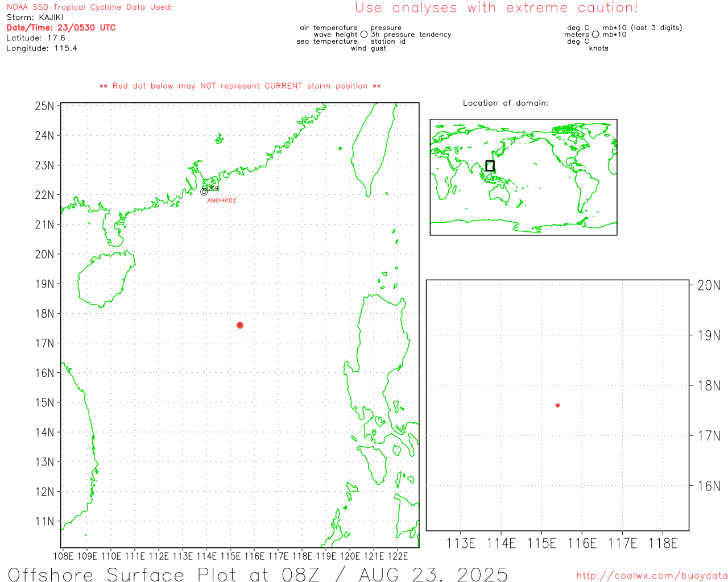Click 'NOAA SSD Tropical Cyclone Data Used:' header
Image resolution: width=728 pixels, height=582 pixels.
click(89, 7)
